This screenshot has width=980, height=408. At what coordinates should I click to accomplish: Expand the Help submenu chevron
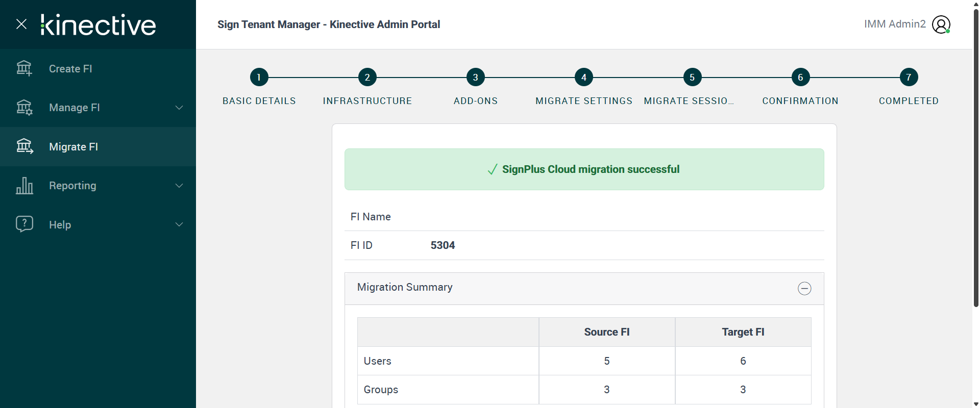(x=179, y=224)
